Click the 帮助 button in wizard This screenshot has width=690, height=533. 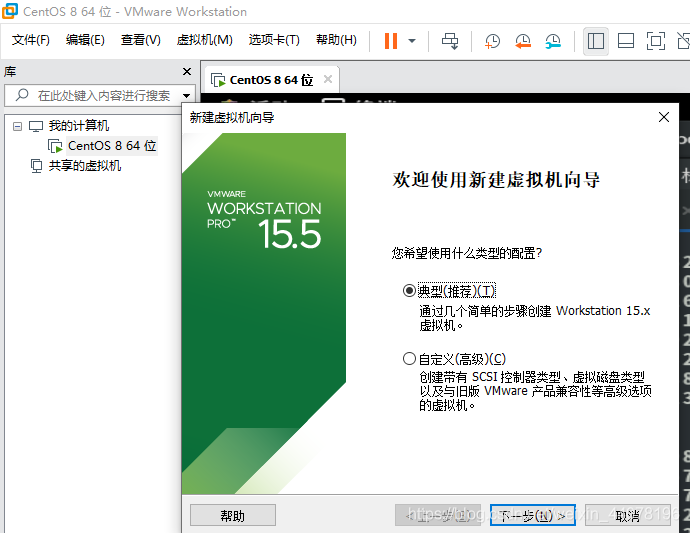tap(233, 515)
